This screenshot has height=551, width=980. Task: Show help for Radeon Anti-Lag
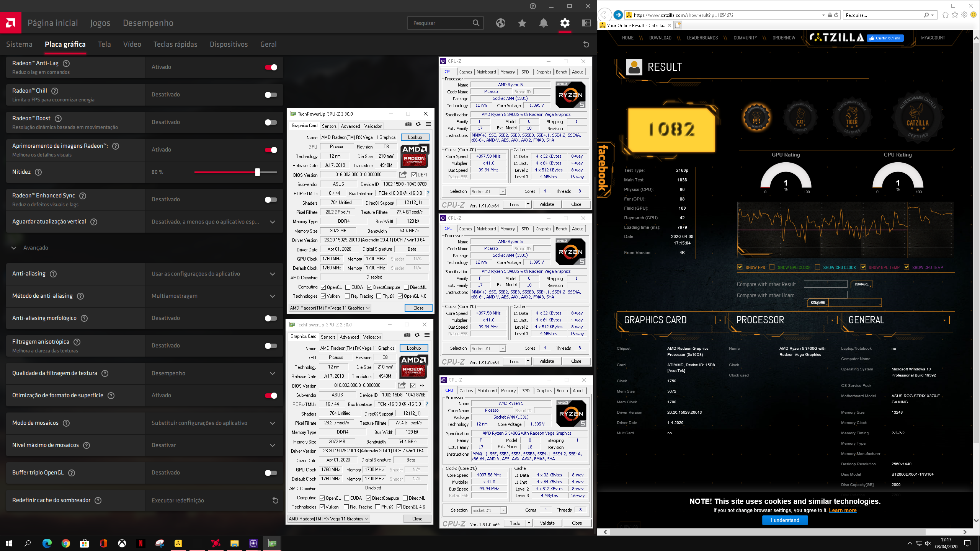[x=66, y=63]
